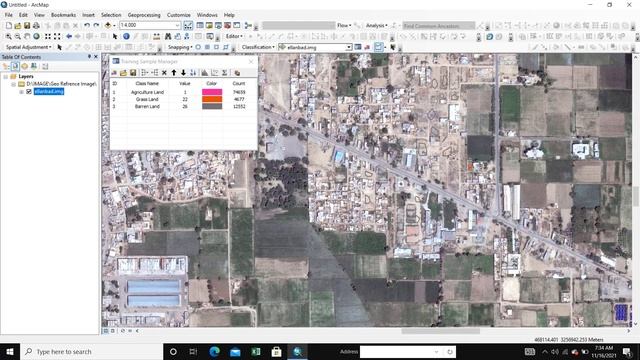Move class up in Training Sample Manager
The height and width of the screenshot is (360, 640).
(174, 73)
